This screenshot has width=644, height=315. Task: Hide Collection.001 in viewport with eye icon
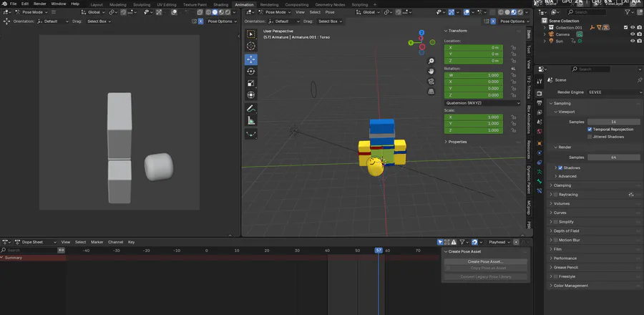pos(633,27)
